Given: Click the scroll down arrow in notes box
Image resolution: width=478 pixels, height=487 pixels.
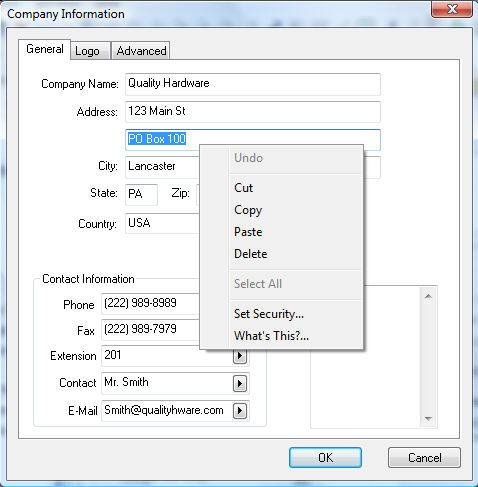Looking at the screenshot, I should click(428, 419).
